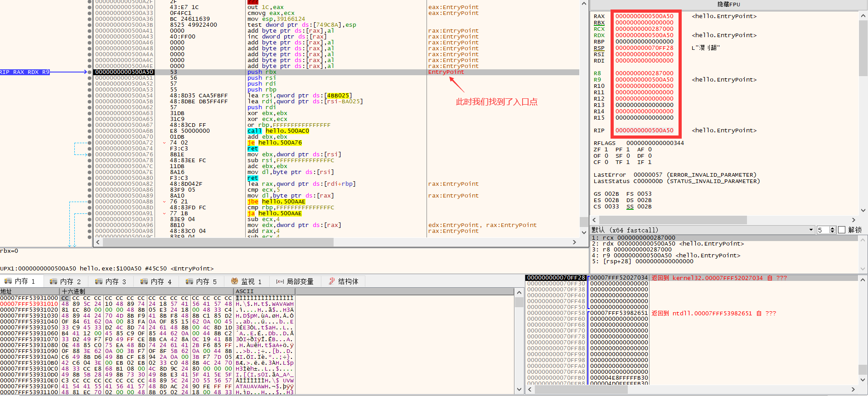Click the ZF flag value

point(606,150)
